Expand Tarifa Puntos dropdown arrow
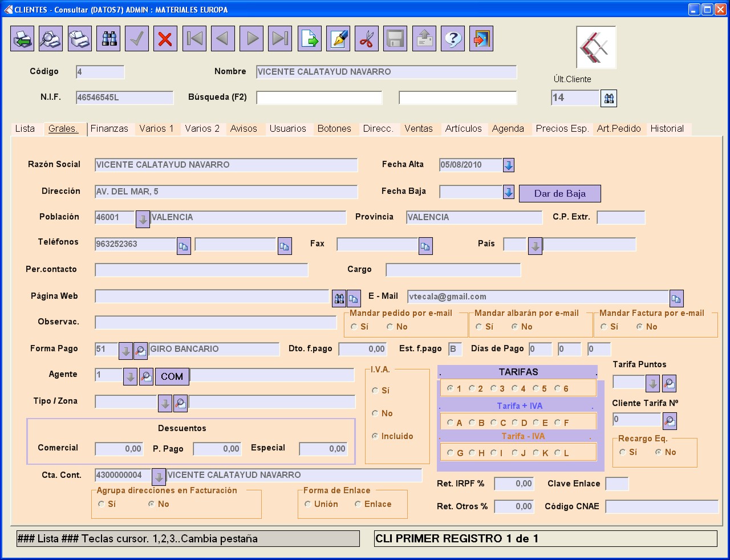The height and width of the screenshot is (560, 730). 653,383
